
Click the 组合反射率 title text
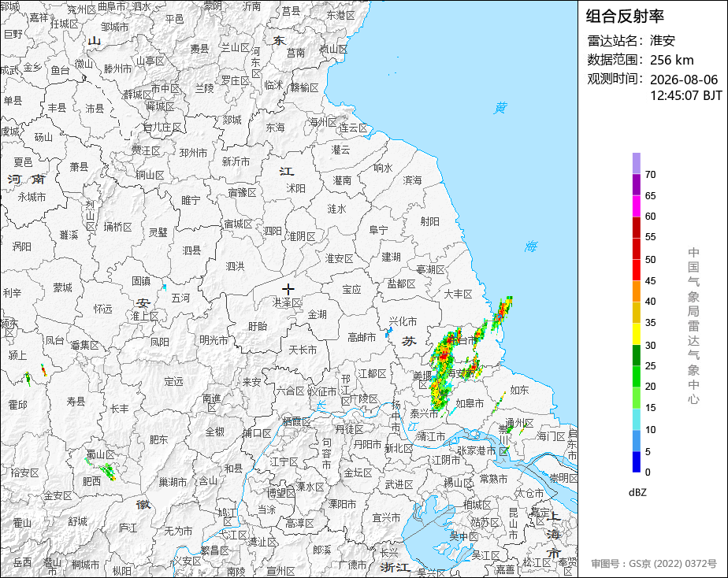pos(625,17)
